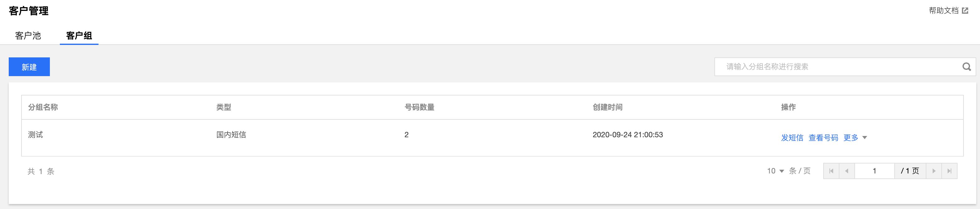
Task: Click the search magnifier icon
Action: click(x=967, y=67)
